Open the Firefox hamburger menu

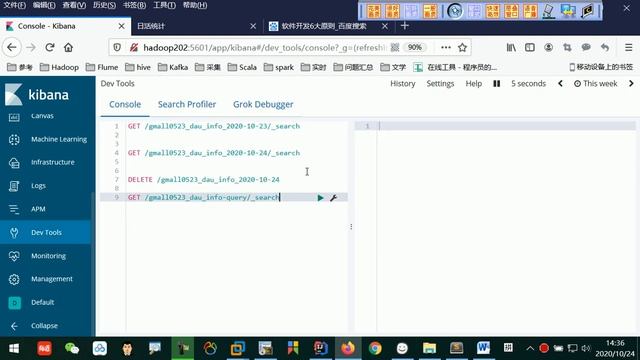pos(629,48)
